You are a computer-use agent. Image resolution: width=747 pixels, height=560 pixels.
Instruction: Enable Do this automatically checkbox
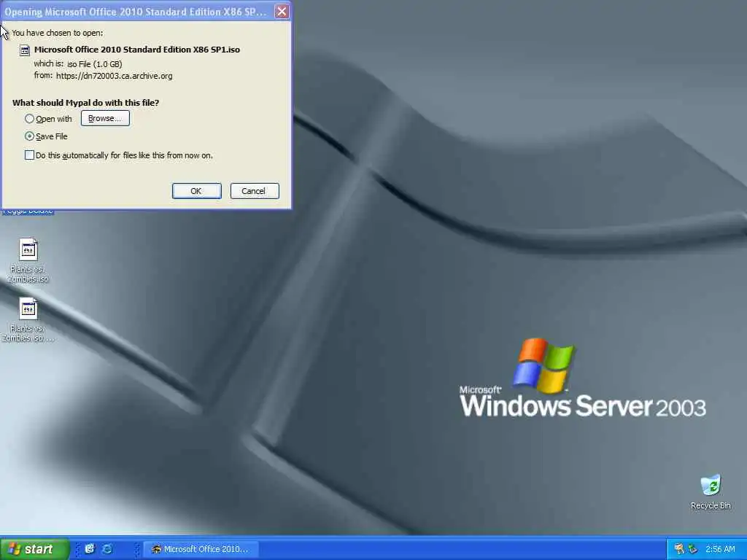(29, 155)
